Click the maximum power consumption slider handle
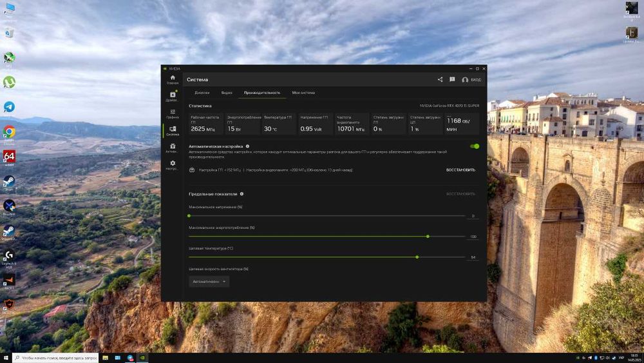The width and height of the screenshot is (644, 363). tap(428, 237)
